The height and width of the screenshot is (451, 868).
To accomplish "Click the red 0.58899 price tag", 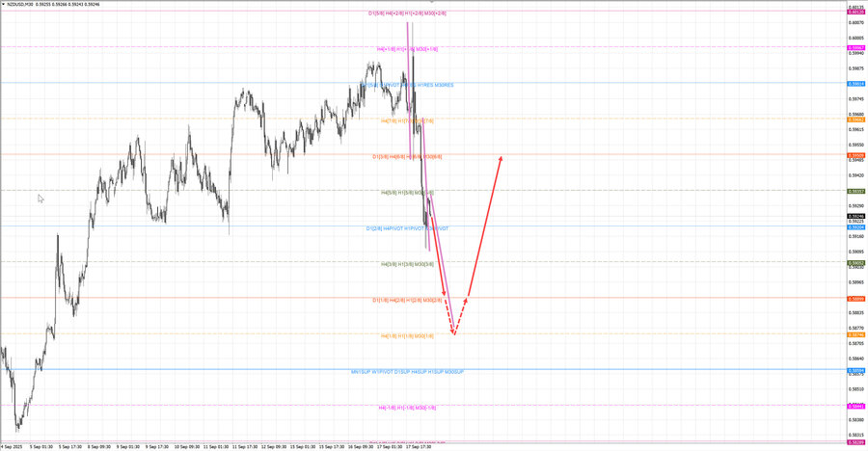I will click(x=855, y=299).
